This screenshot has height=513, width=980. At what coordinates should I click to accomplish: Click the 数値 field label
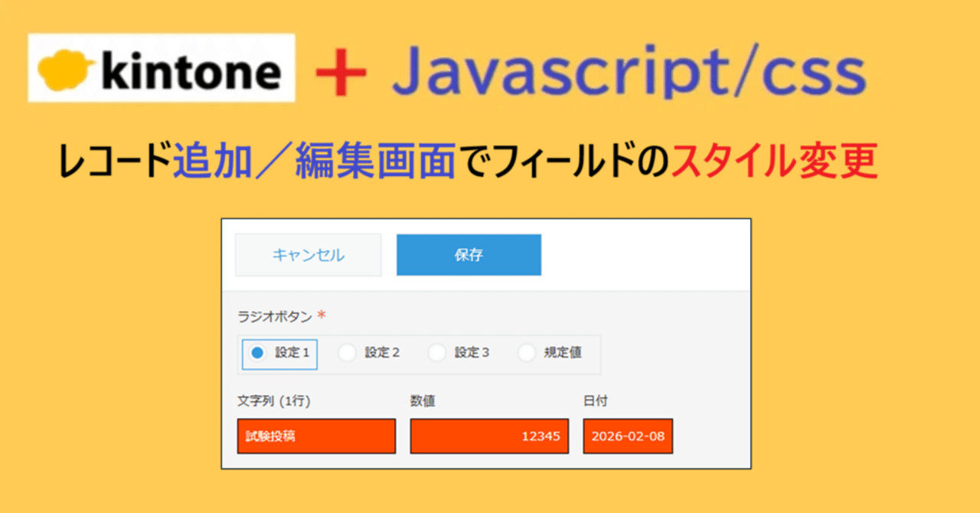coord(422,400)
